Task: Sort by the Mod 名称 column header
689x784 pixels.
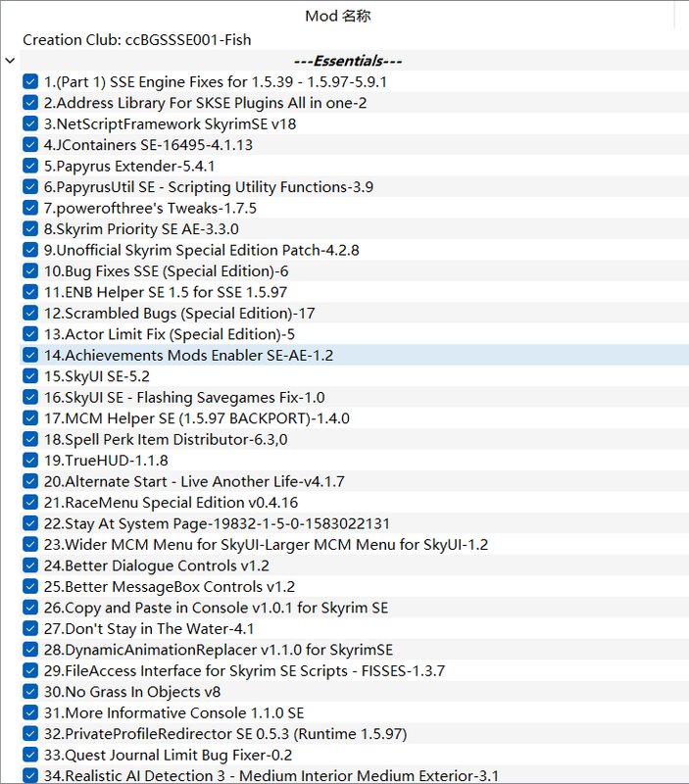Action: coord(338,16)
